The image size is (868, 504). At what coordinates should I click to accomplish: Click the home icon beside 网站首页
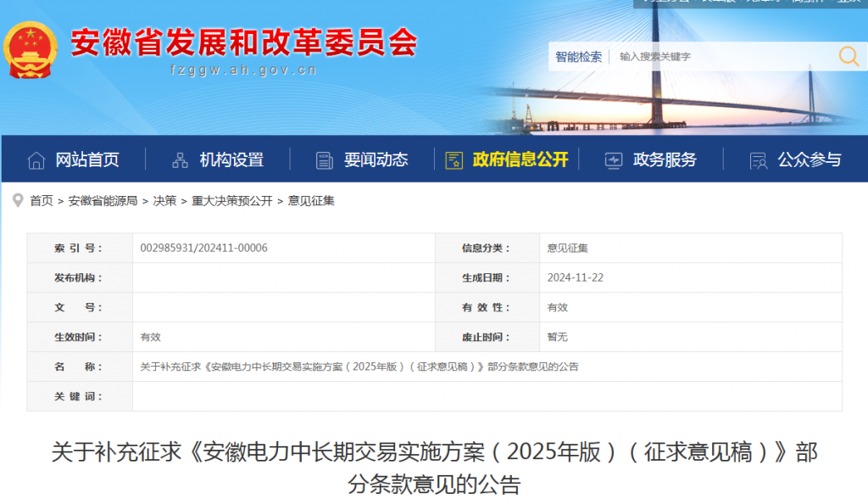pos(36,160)
